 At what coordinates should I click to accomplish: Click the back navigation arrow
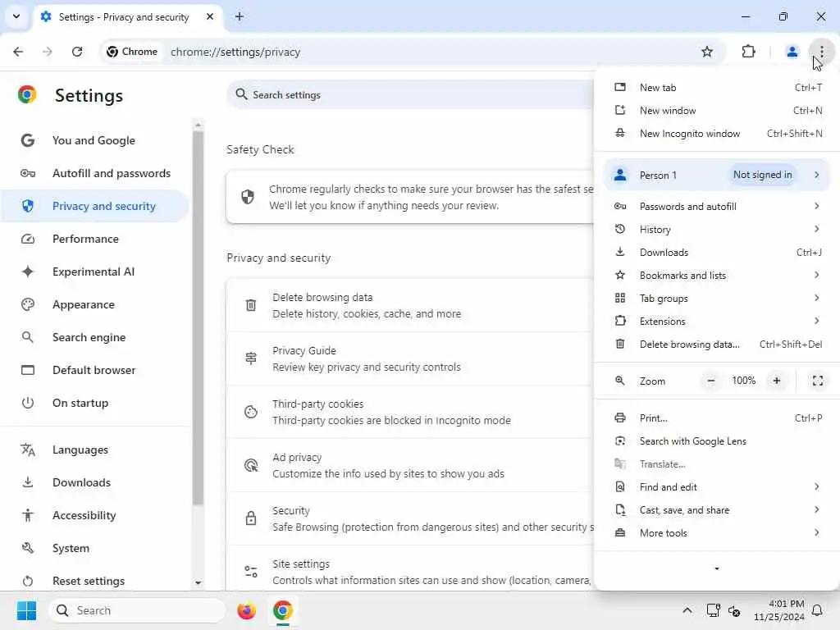pos(18,52)
